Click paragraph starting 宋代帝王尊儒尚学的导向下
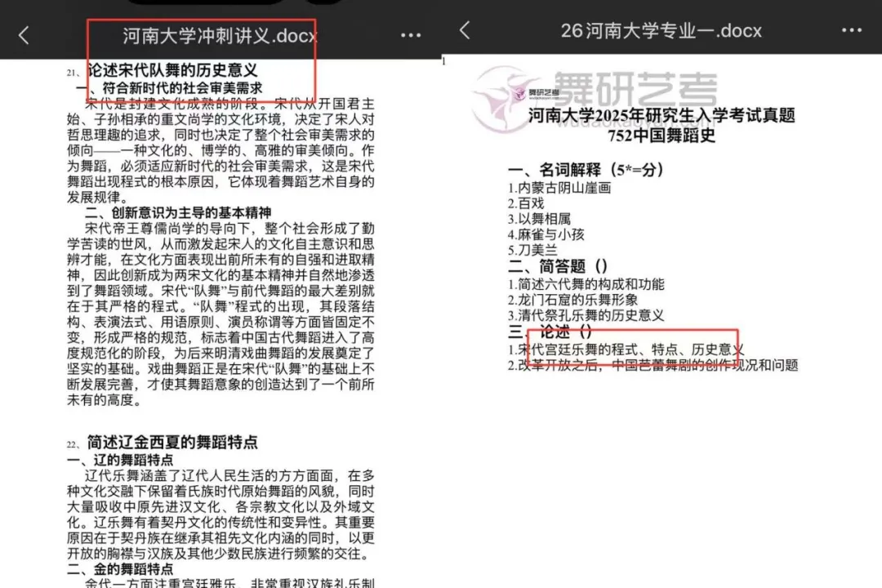The width and height of the screenshot is (882, 588). pyautogui.click(x=220, y=314)
